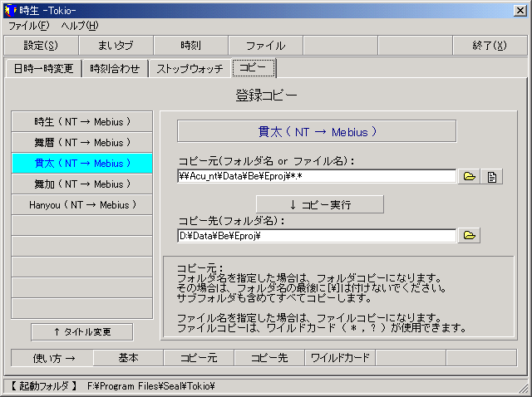Screen dimensions: 532x397
Task: Click the ↑ タイトル変更 button
Action: [81, 331]
